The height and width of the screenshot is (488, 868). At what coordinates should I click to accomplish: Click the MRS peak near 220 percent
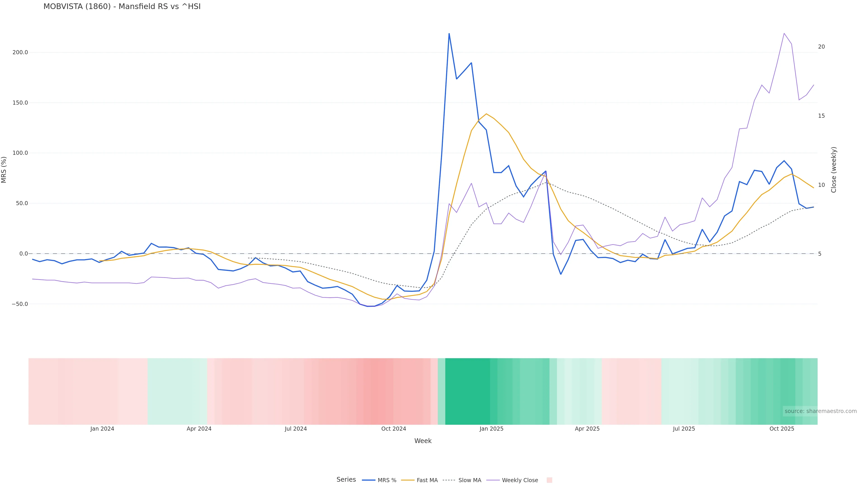coord(449,34)
